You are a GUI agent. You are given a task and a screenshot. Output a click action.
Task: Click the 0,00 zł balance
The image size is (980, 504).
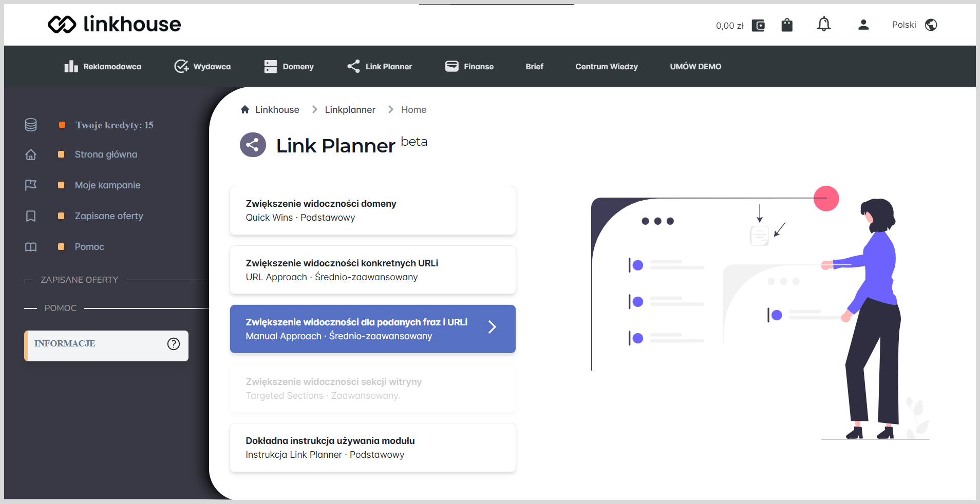point(730,26)
